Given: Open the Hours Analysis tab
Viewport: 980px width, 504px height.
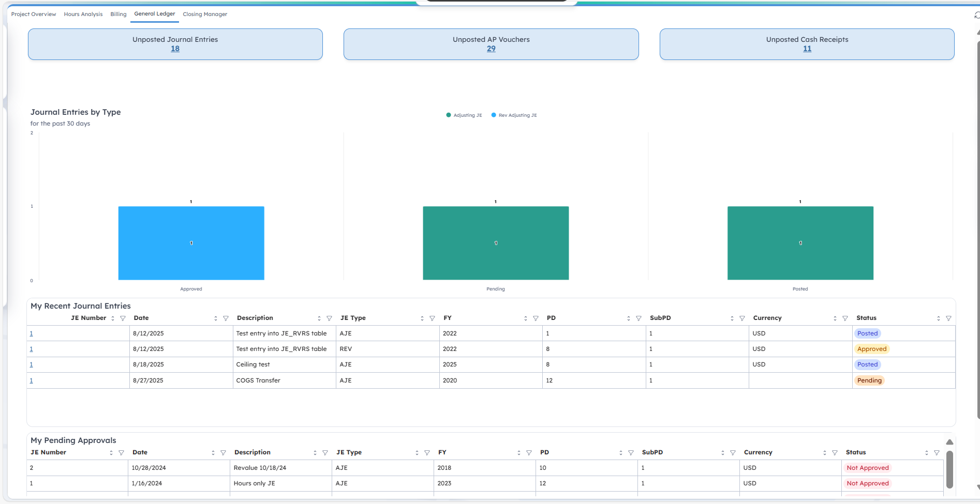Looking at the screenshot, I should [x=83, y=14].
